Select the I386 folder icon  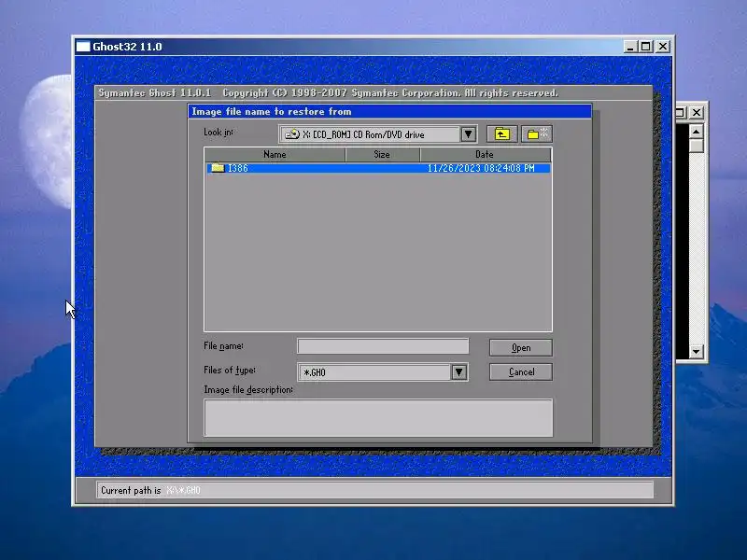(x=218, y=168)
